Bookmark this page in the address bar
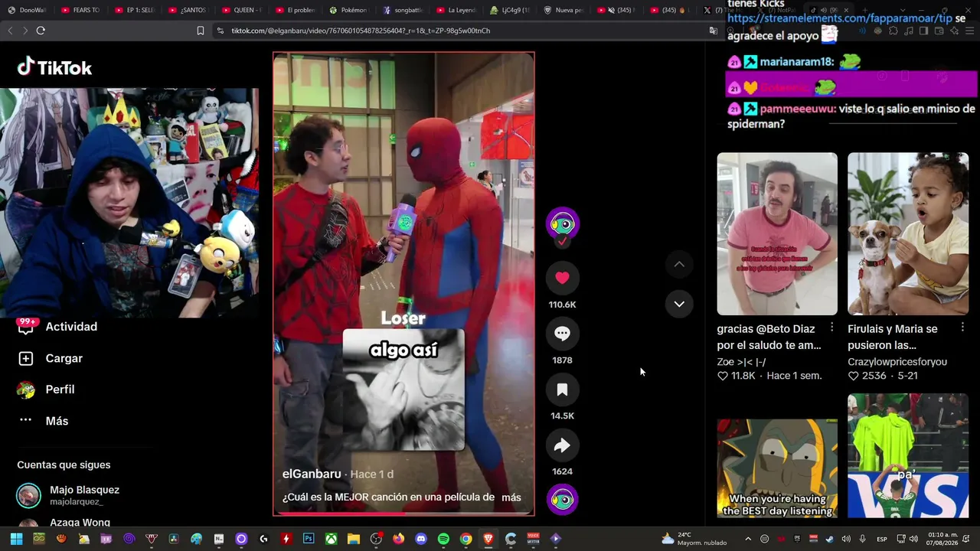Screen dimensions: 980x551 (201, 31)
